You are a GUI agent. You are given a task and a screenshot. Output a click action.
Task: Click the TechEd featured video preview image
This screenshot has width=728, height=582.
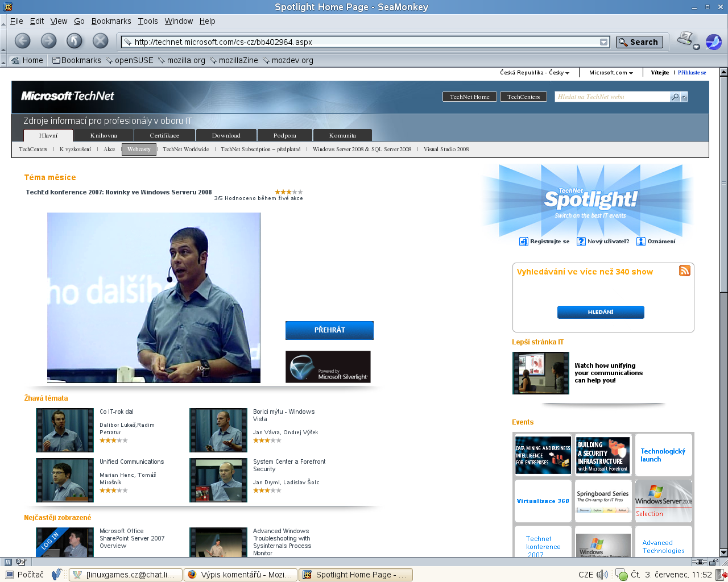(154, 298)
